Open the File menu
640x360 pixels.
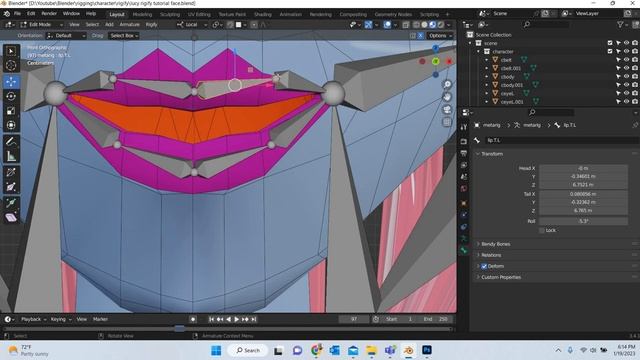pos(17,13)
